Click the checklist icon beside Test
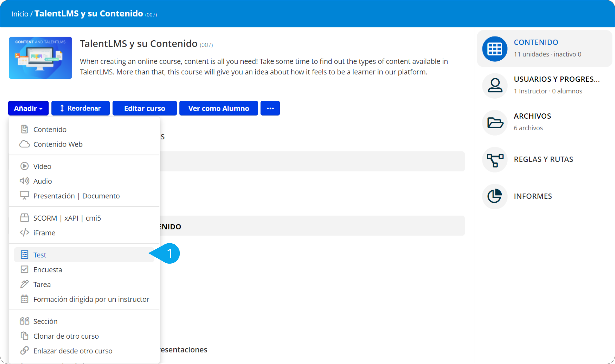 [24, 255]
